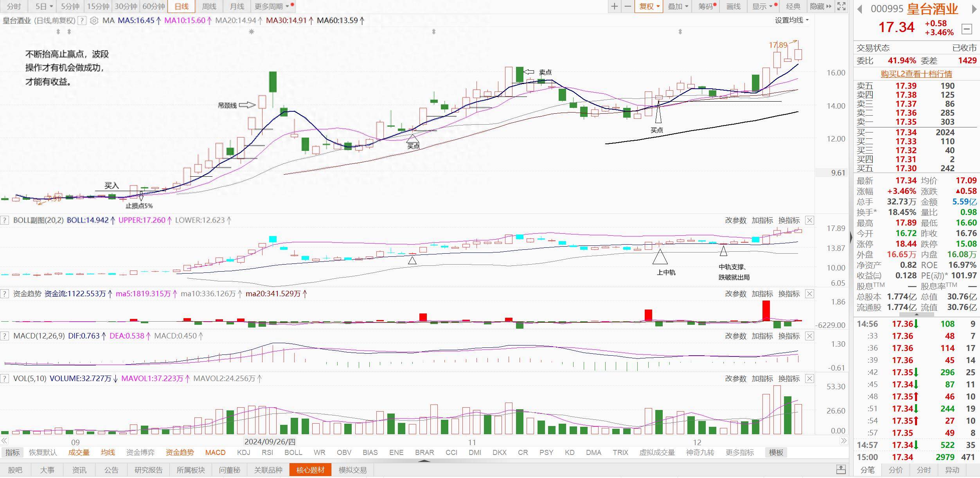Close the VOL indicator panel

809,379
